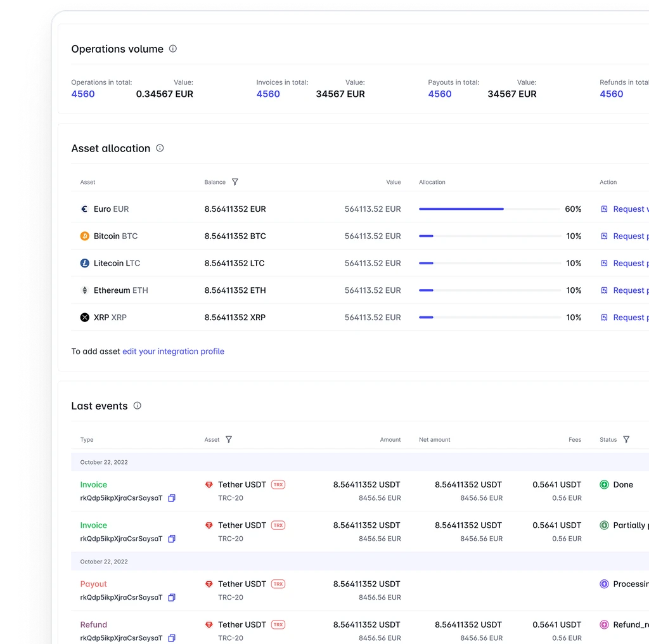Screen dimensions: 649x644
Task: Click Request link in Bitcoin row
Action: (631, 236)
